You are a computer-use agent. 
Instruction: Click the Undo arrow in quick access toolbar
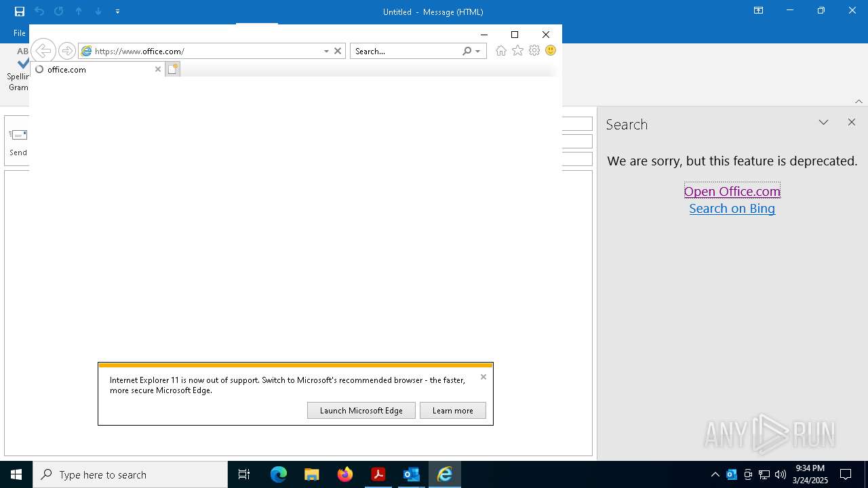tap(39, 12)
